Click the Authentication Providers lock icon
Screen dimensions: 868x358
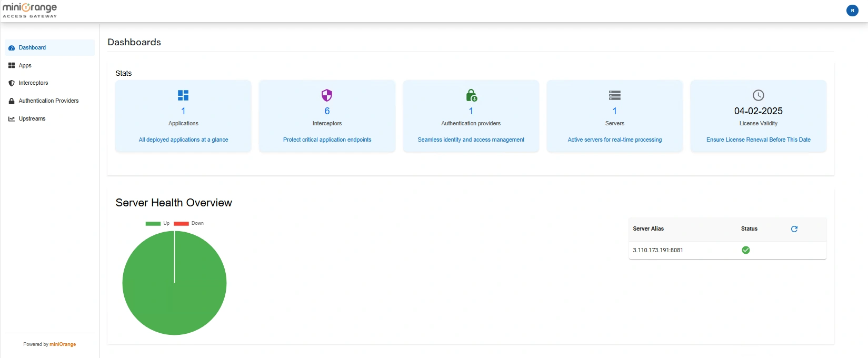click(12, 101)
